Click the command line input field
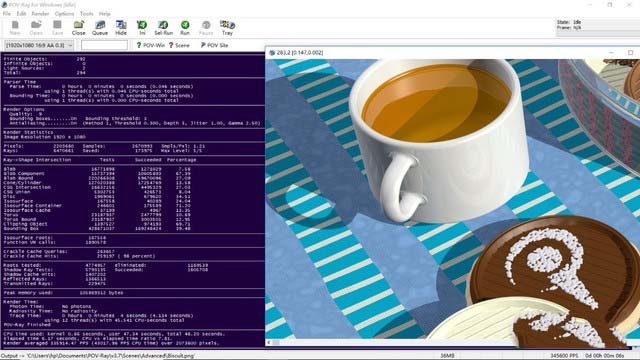Image resolution: width=640 pixels, height=360 pixels. pos(104,45)
